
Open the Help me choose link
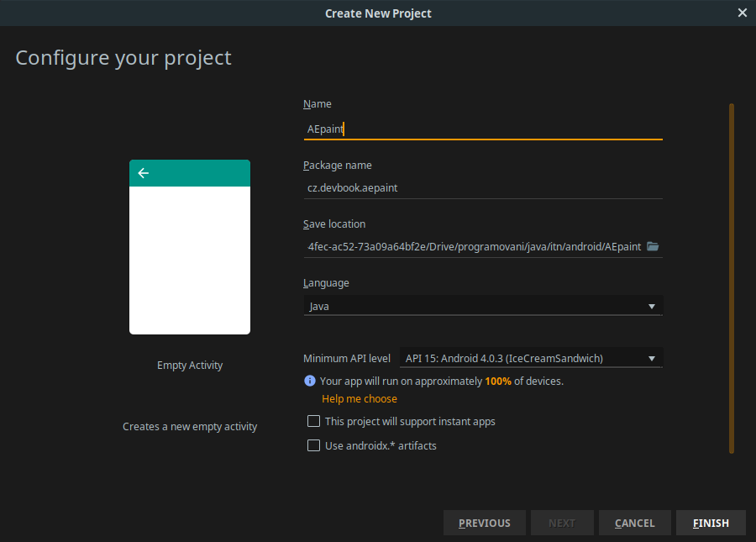click(x=359, y=398)
